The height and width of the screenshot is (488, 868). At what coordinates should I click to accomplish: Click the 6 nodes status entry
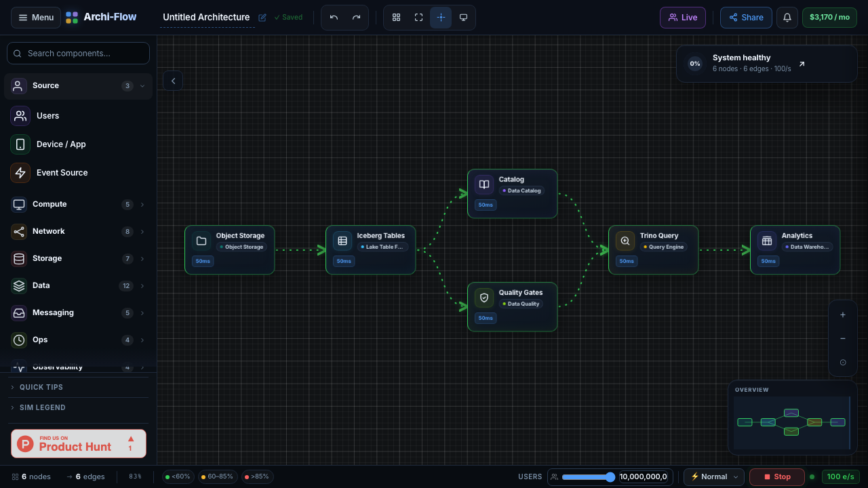(32, 477)
